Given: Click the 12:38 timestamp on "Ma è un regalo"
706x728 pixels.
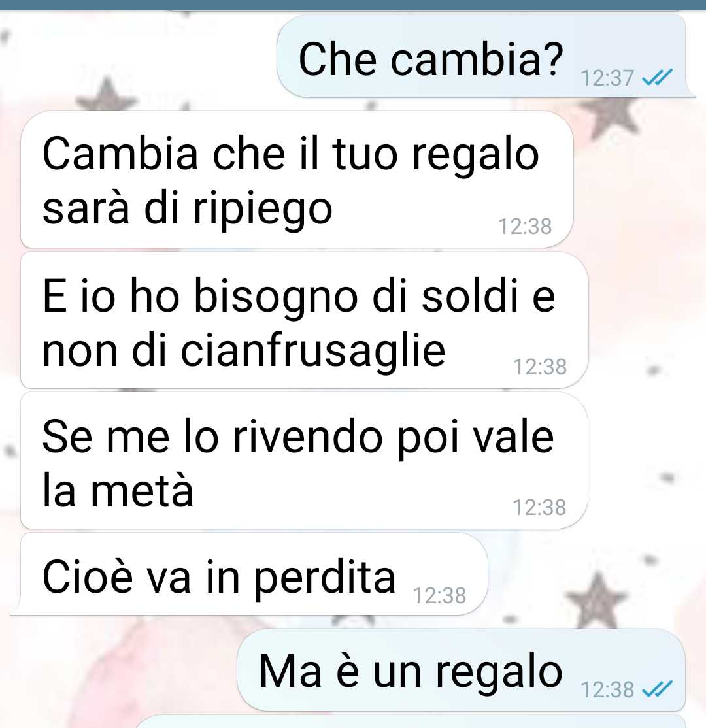Looking at the screenshot, I should (607, 690).
